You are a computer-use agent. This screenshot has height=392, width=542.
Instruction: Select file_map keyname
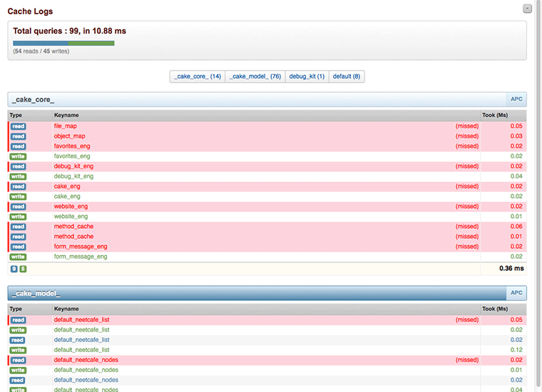click(66, 126)
